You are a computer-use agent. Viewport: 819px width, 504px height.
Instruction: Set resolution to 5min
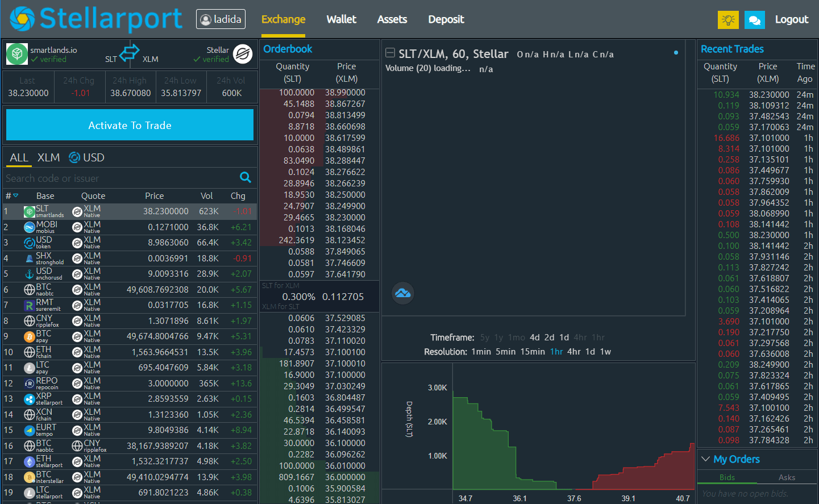click(x=506, y=352)
